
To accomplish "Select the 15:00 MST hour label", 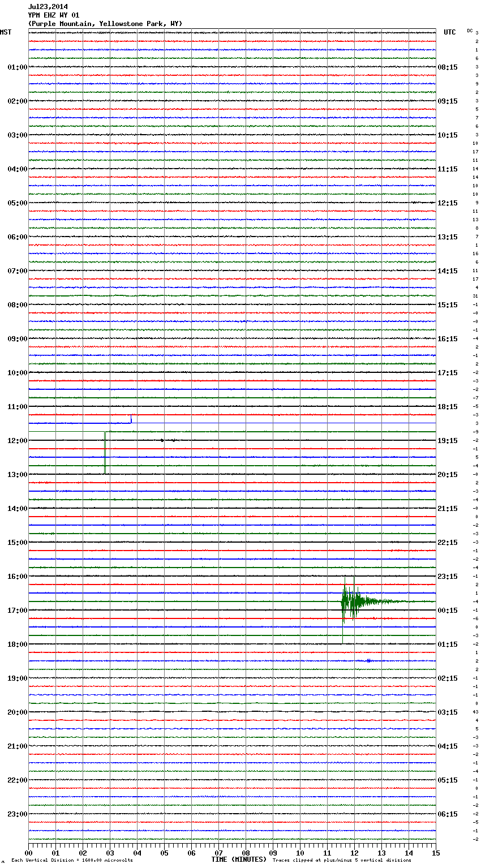I will tap(17, 543).
